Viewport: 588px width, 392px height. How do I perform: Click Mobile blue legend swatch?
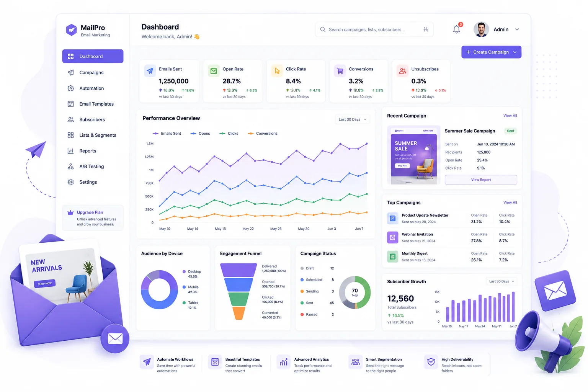184,287
